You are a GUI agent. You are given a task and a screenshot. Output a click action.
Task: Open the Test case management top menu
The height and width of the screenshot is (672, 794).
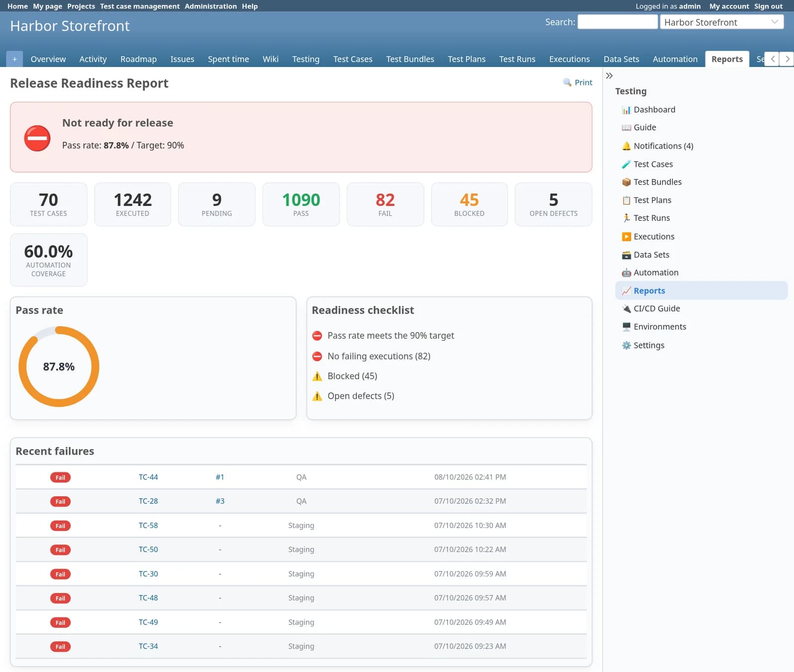tap(140, 6)
